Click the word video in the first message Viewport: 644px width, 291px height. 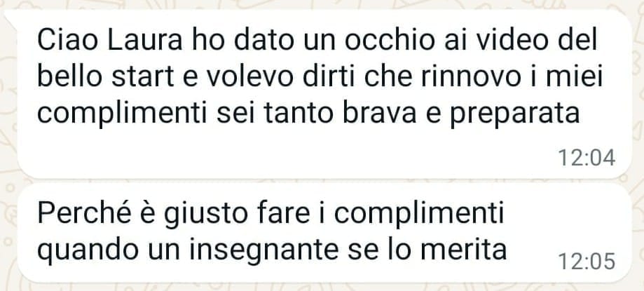pos(524,40)
